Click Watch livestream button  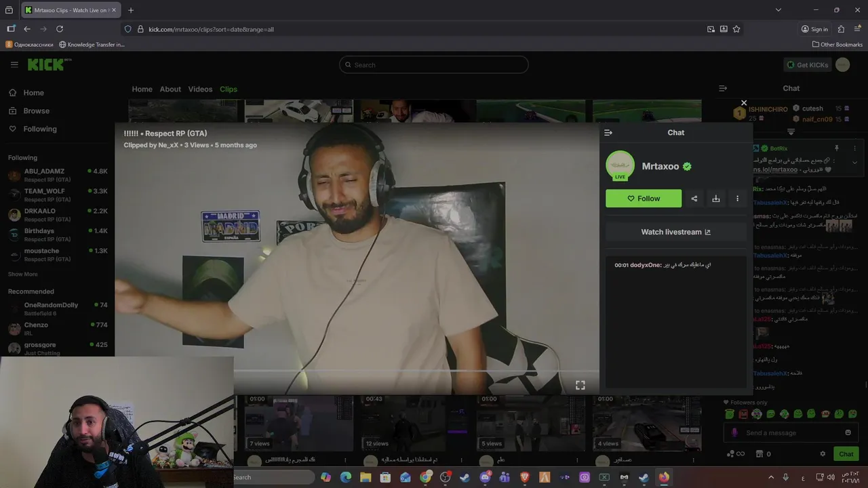(x=676, y=232)
